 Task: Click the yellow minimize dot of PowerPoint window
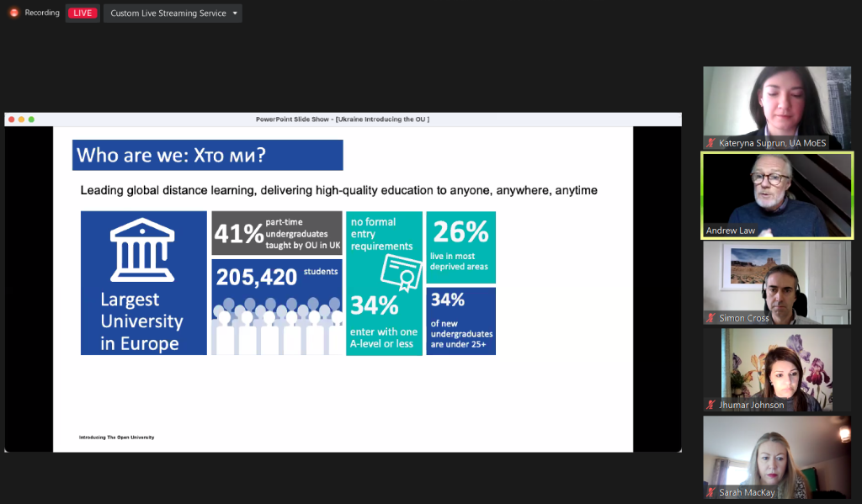21,119
